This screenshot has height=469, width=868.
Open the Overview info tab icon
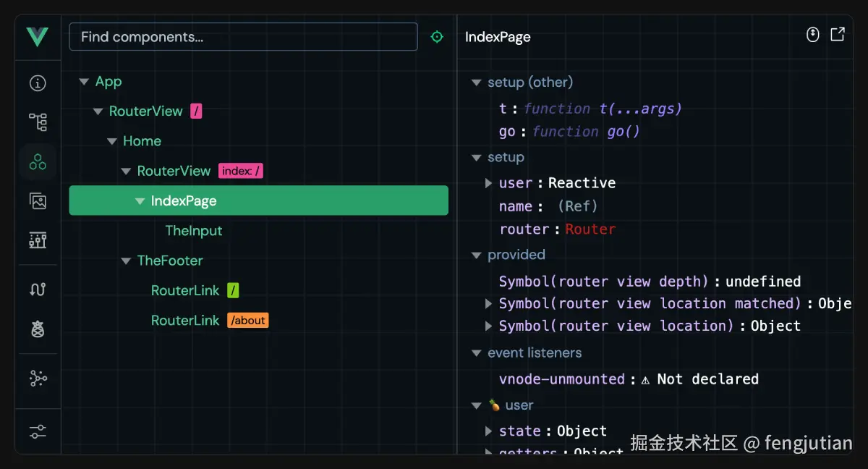[x=38, y=83]
